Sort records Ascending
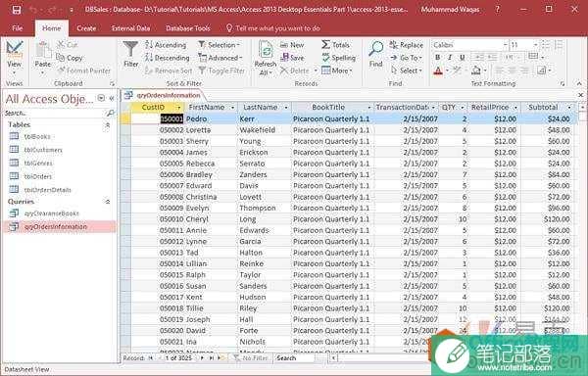The image size is (588, 376). click(166, 45)
